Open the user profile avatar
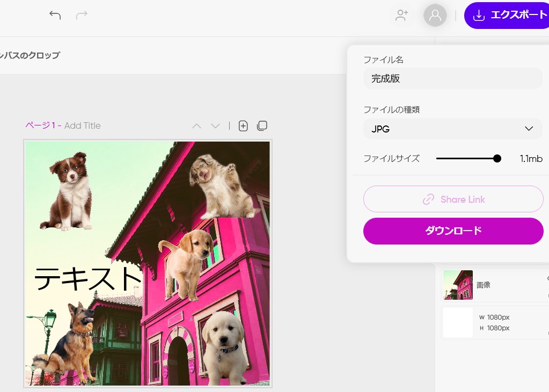This screenshot has height=392, width=549. (x=435, y=15)
